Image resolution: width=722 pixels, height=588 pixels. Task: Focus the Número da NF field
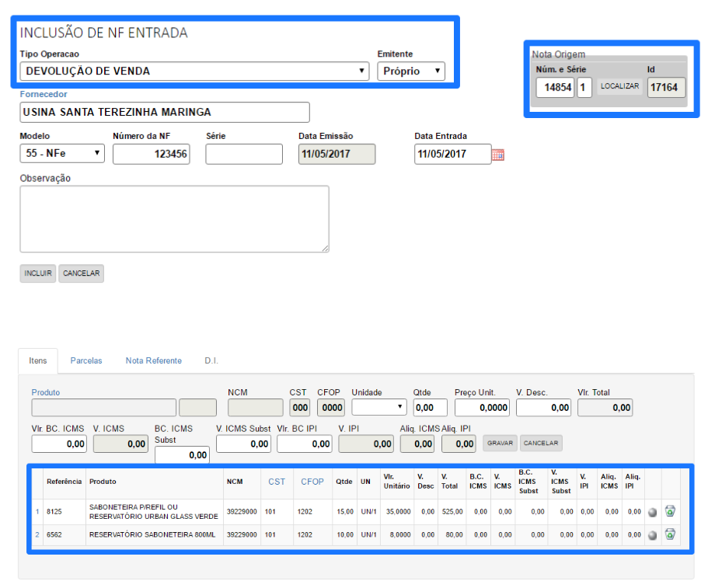click(x=151, y=154)
